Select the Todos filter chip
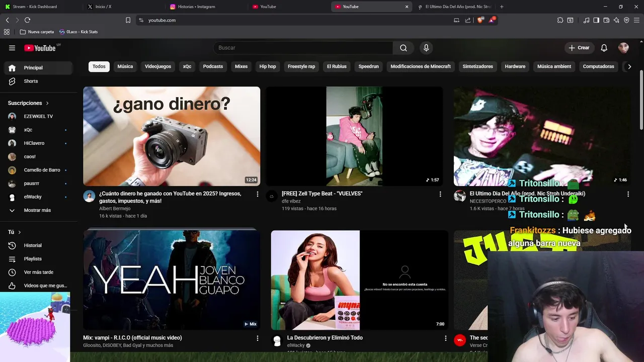 (x=99, y=66)
